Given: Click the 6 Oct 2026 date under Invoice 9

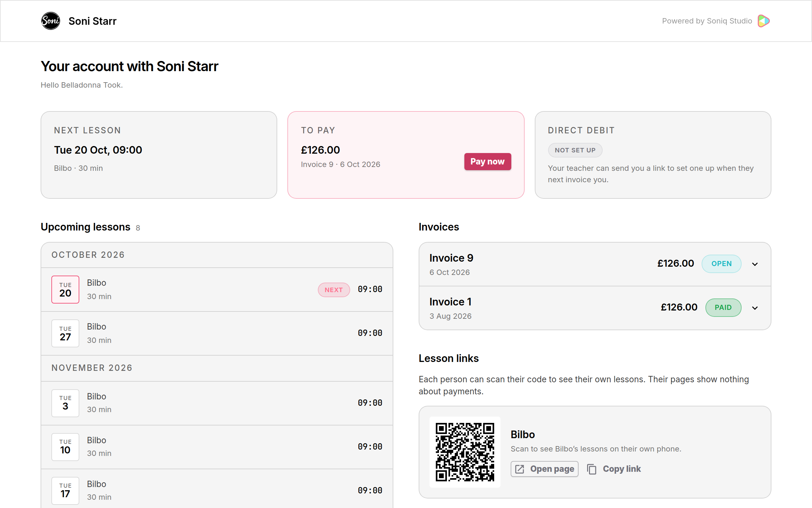Looking at the screenshot, I should [450, 272].
